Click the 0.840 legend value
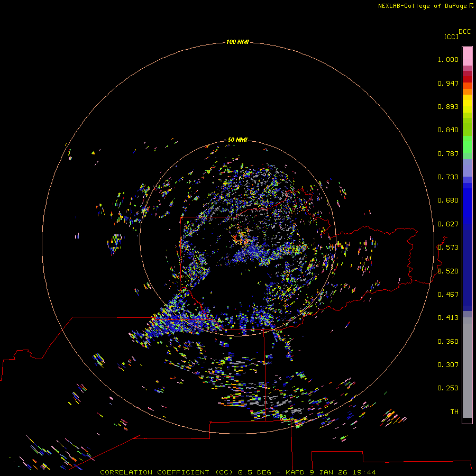Screen dimensions: 476x476 click(448, 130)
